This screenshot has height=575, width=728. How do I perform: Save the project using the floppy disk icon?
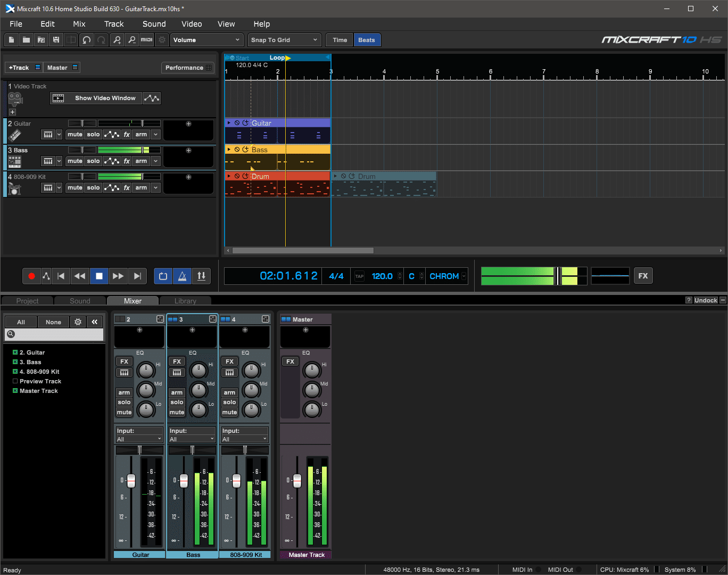tap(56, 40)
